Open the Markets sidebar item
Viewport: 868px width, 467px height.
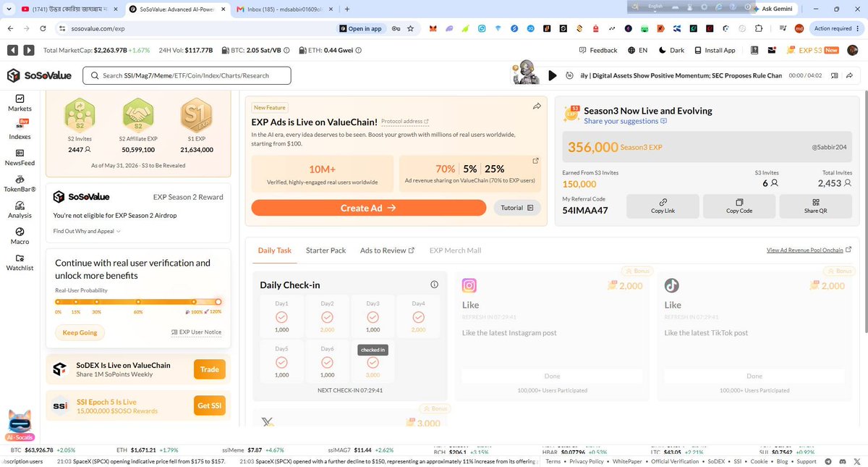coord(20,103)
